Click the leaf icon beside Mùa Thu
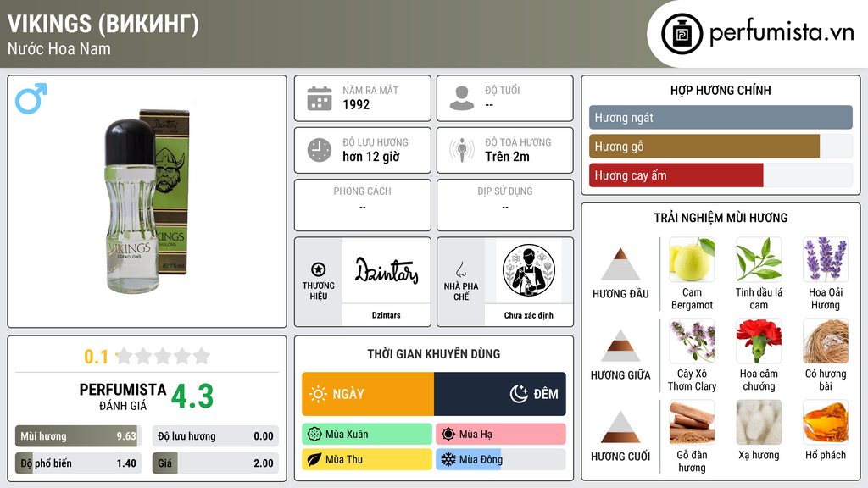Screen dimensions: 868x488 pos(314,459)
